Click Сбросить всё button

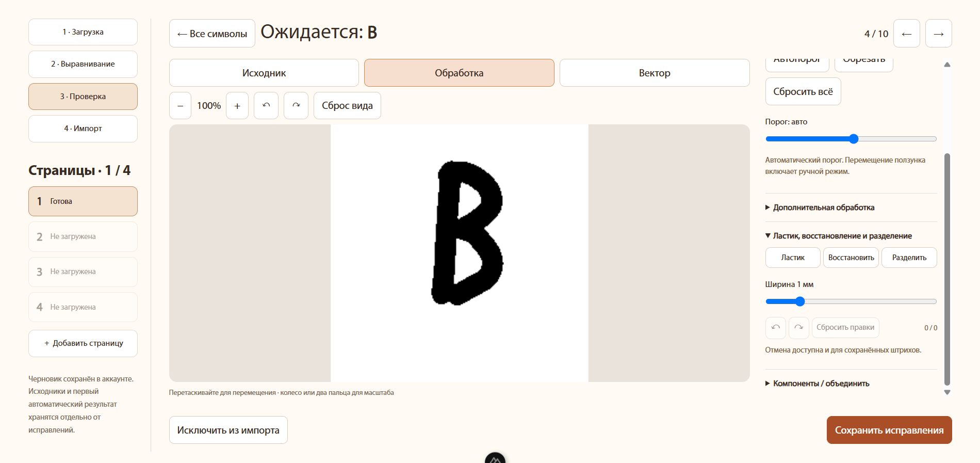(x=803, y=91)
